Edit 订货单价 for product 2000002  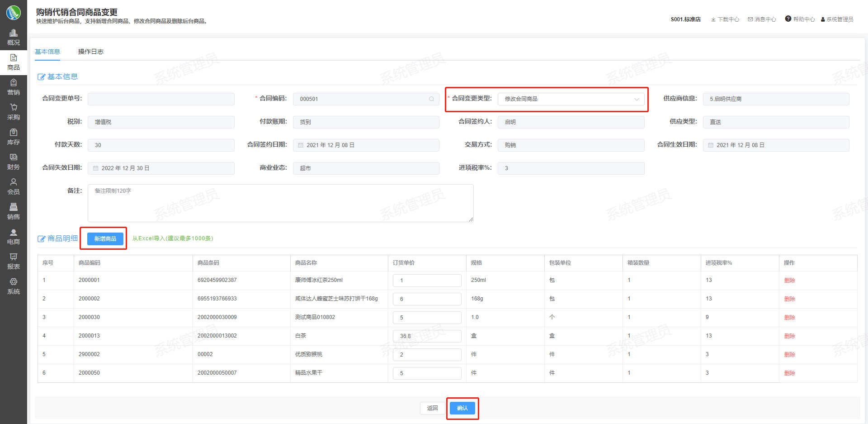pyautogui.click(x=427, y=299)
